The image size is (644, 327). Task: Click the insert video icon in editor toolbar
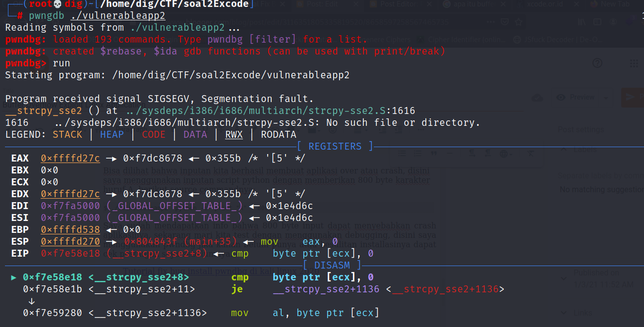click(311, 130)
